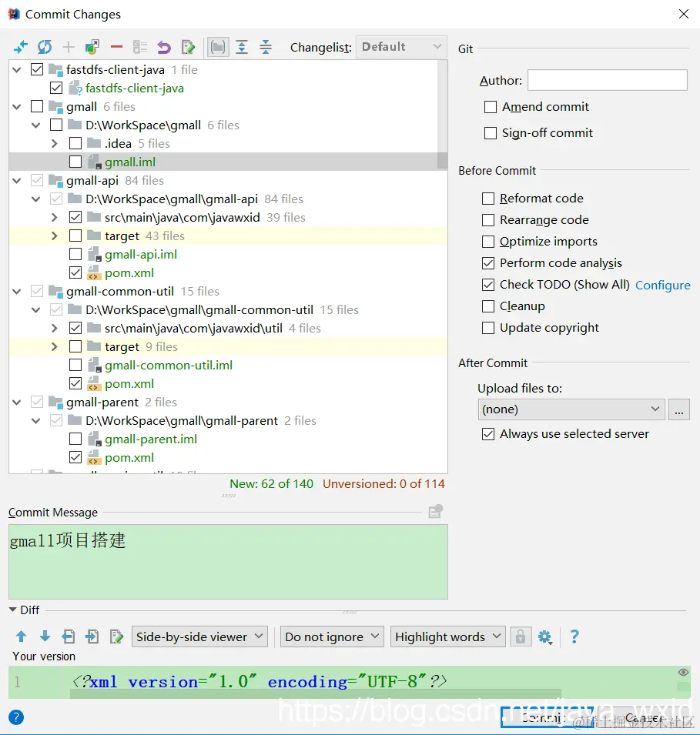
Task: Collapse the gmall-api module node
Action: (17, 180)
